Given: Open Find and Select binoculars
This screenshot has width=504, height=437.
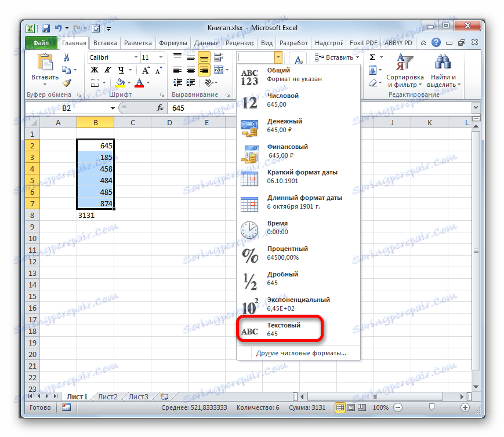Looking at the screenshot, I should [x=444, y=70].
